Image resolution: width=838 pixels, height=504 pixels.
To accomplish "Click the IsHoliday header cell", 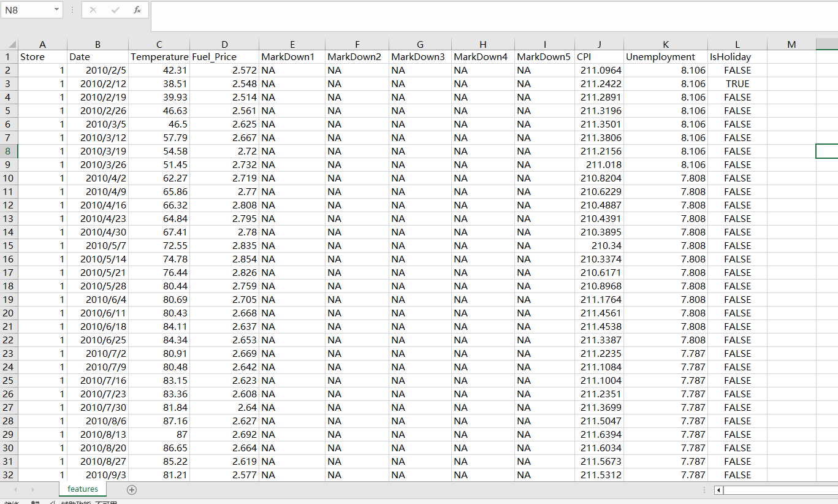I will pos(737,56).
